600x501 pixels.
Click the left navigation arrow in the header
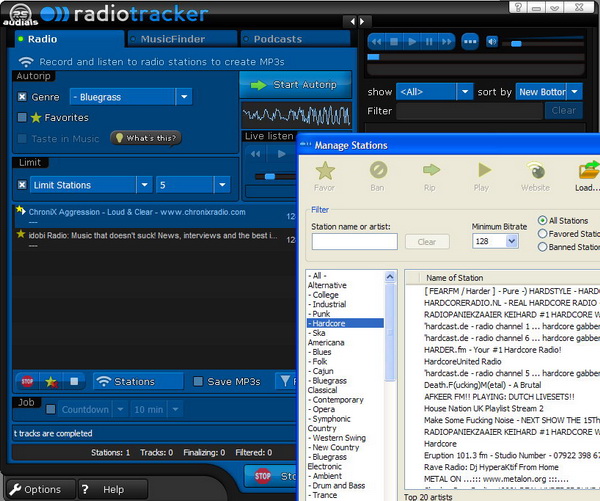point(353,21)
